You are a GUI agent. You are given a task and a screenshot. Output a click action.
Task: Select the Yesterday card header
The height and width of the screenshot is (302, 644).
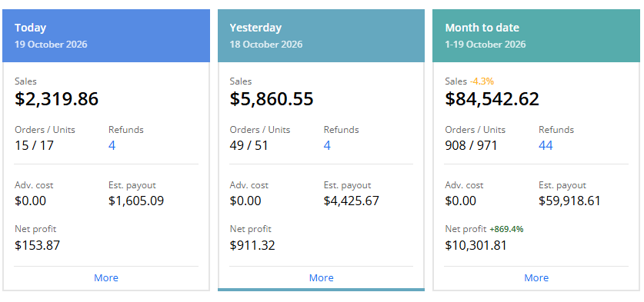tap(321, 35)
